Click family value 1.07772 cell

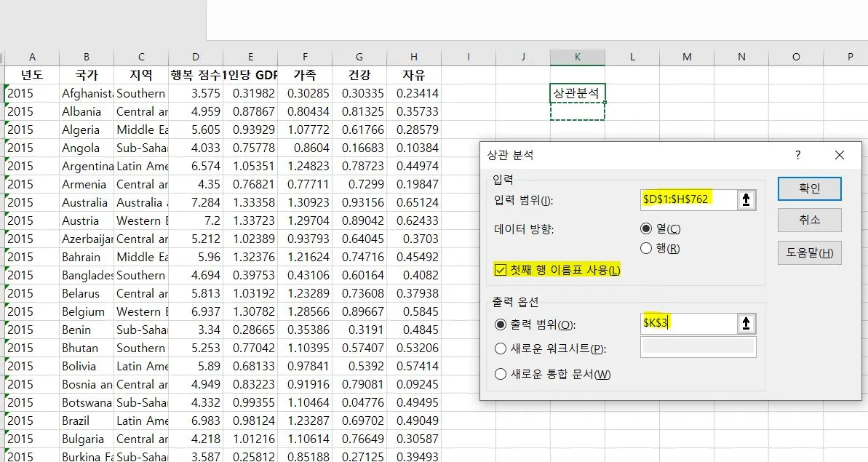point(305,130)
